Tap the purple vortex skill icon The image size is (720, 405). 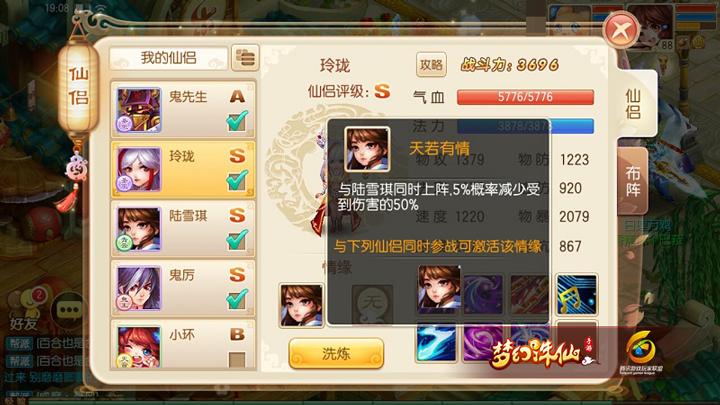(483, 343)
